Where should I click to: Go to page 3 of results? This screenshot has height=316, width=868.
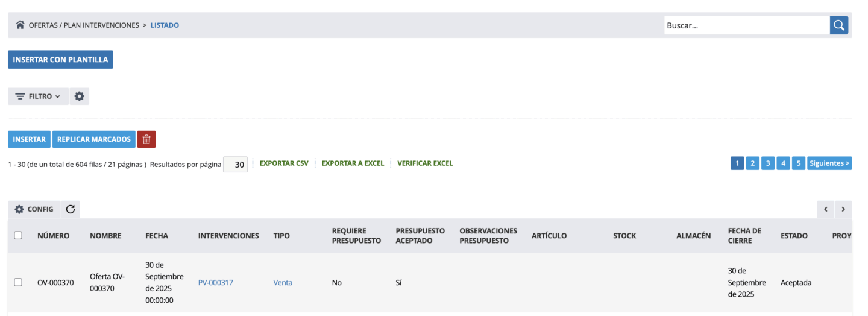768,163
